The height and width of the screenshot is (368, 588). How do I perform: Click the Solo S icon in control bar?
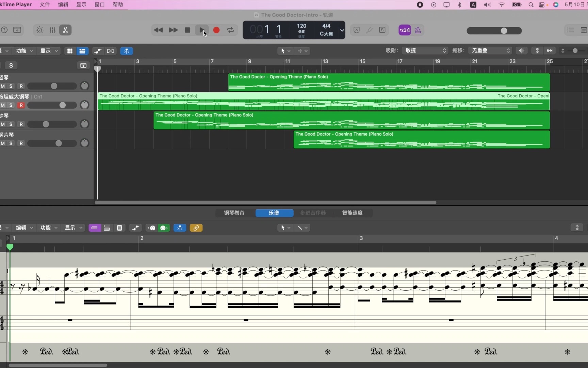382,30
